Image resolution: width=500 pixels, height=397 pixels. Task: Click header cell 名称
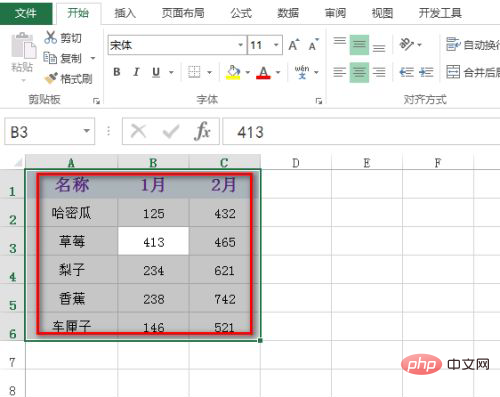71,184
